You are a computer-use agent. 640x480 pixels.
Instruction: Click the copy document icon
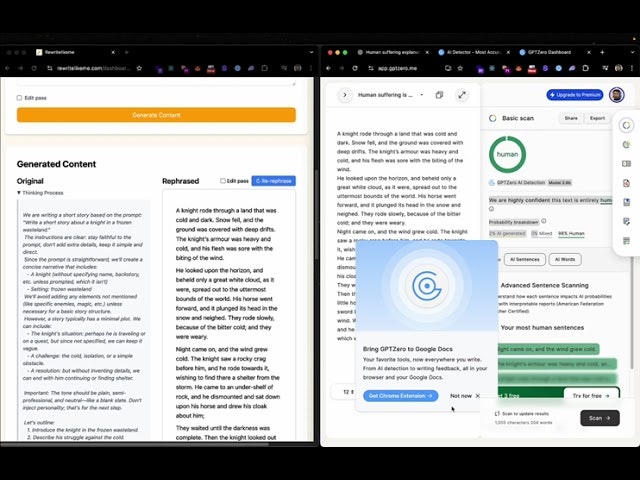tap(439, 95)
